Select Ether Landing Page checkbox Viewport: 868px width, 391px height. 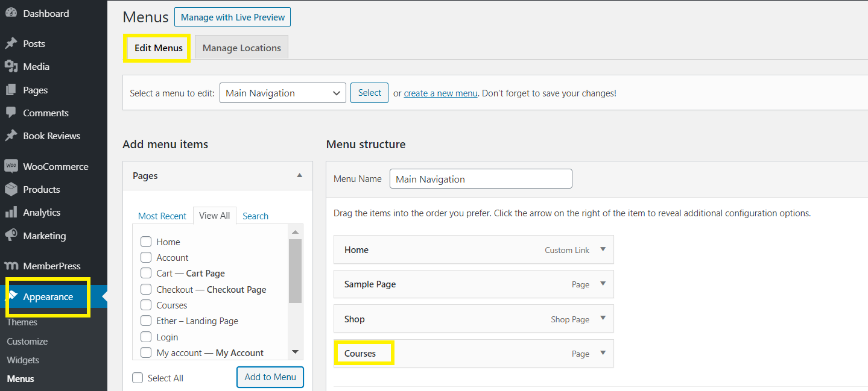(x=146, y=321)
